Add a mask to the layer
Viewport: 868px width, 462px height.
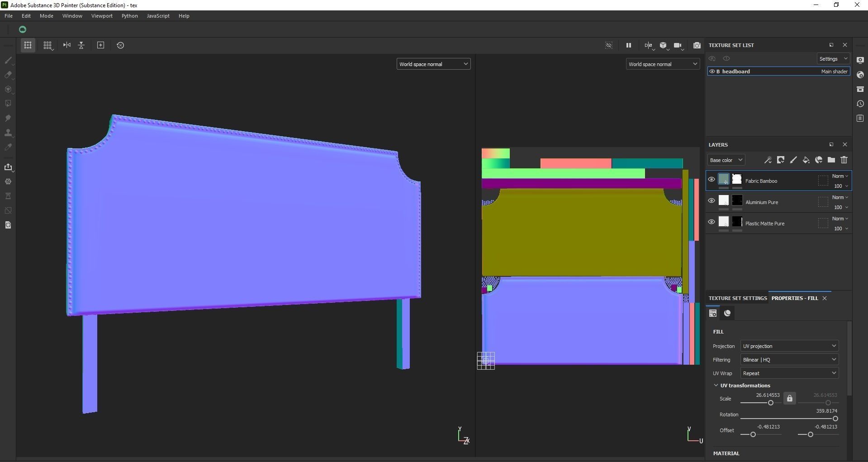click(x=781, y=160)
